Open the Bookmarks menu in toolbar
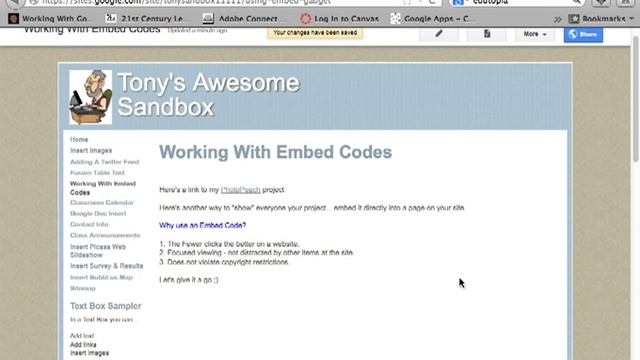This screenshot has height=360, width=640. (602, 19)
